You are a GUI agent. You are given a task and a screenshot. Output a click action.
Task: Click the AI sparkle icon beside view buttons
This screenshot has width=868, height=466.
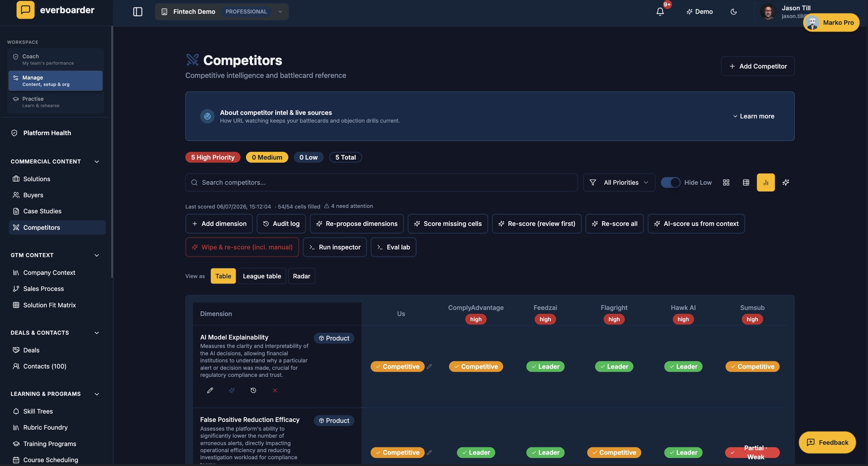coord(786,182)
